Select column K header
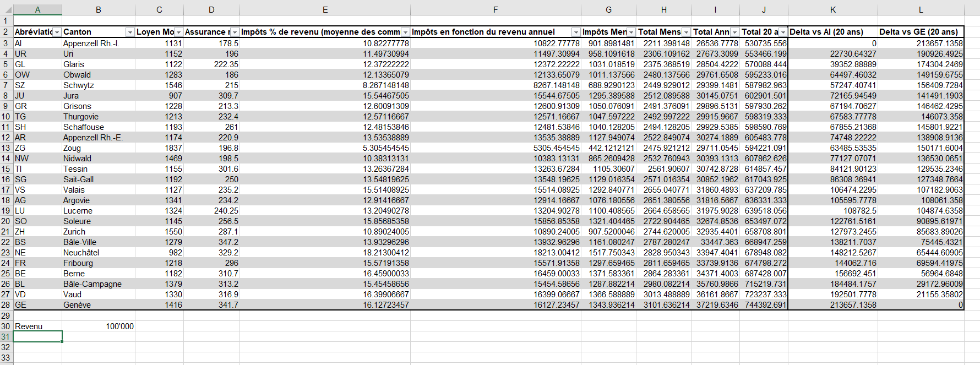980x365 pixels. coord(833,10)
